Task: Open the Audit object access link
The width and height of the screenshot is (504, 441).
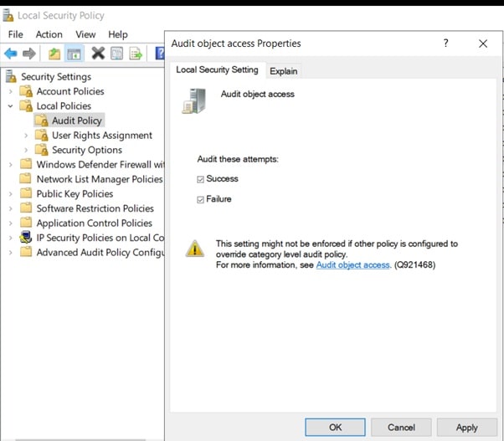Action: (352, 265)
